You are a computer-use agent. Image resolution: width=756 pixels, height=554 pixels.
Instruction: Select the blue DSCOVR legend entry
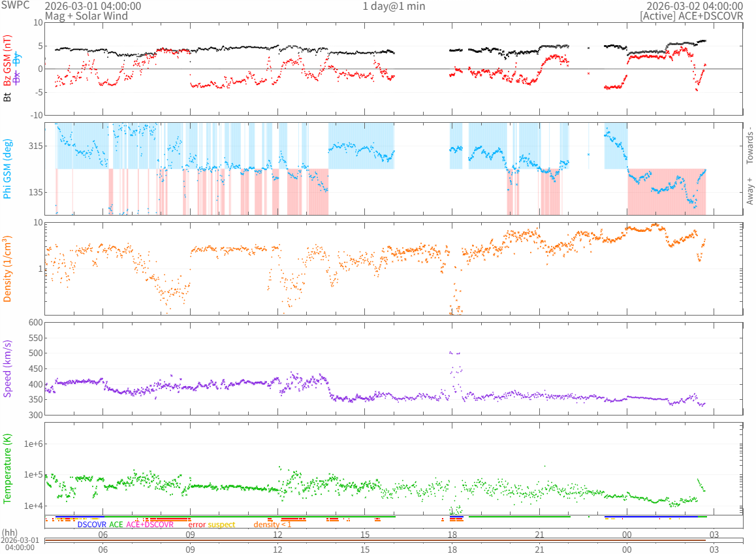[91, 524]
